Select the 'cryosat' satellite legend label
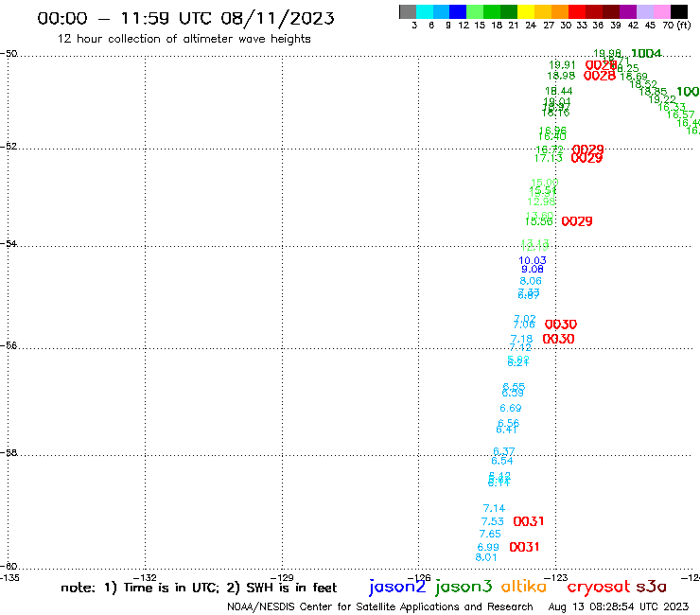Image resolution: width=700 pixels, height=615 pixels. point(599,587)
